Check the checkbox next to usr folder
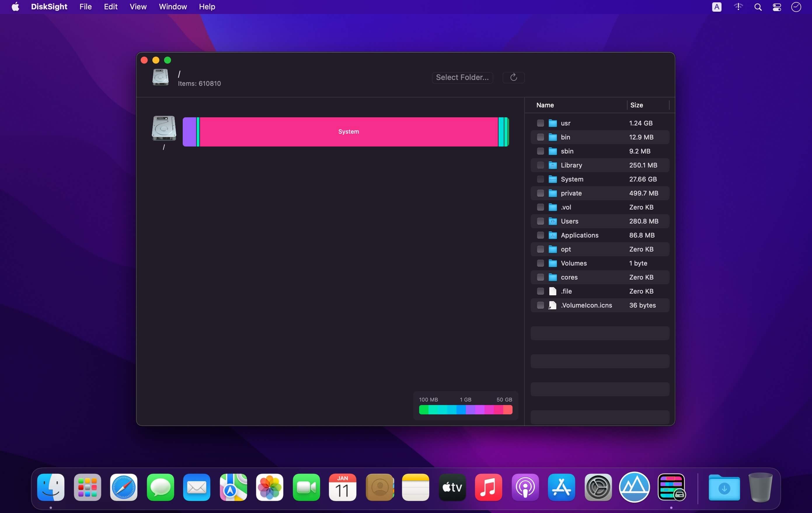 (x=540, y=123)
